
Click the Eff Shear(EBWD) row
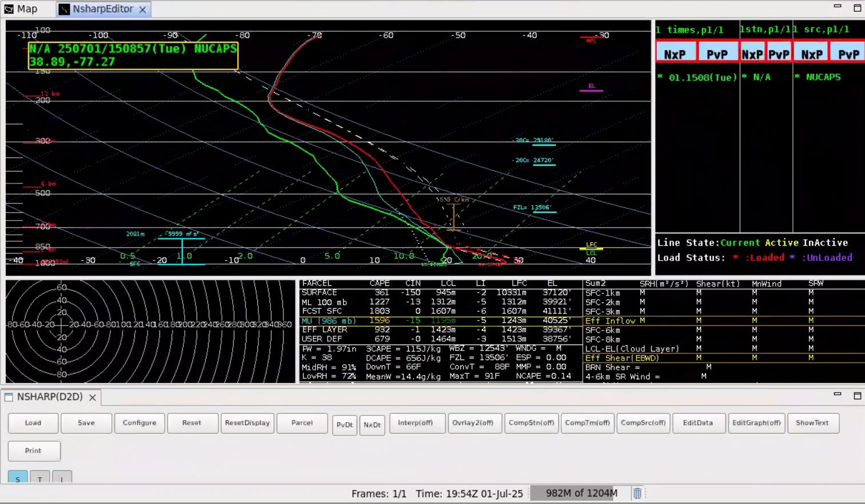click(724, 358)
